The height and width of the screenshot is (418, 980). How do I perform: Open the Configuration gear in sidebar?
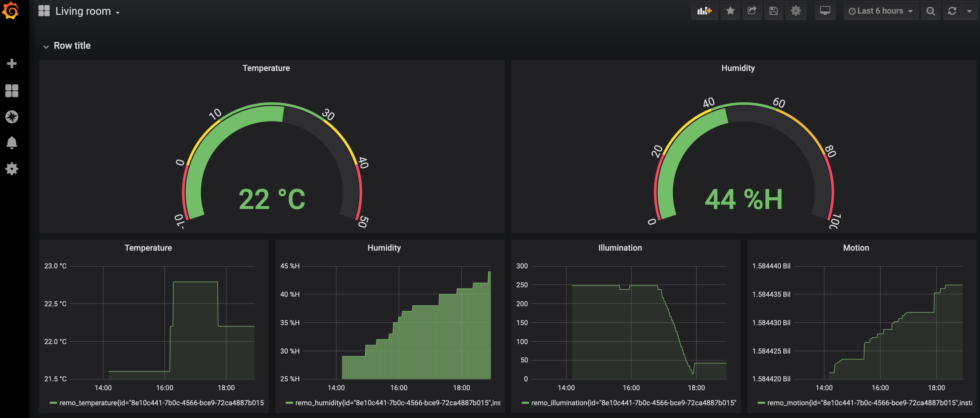click(x=12, y=169)
